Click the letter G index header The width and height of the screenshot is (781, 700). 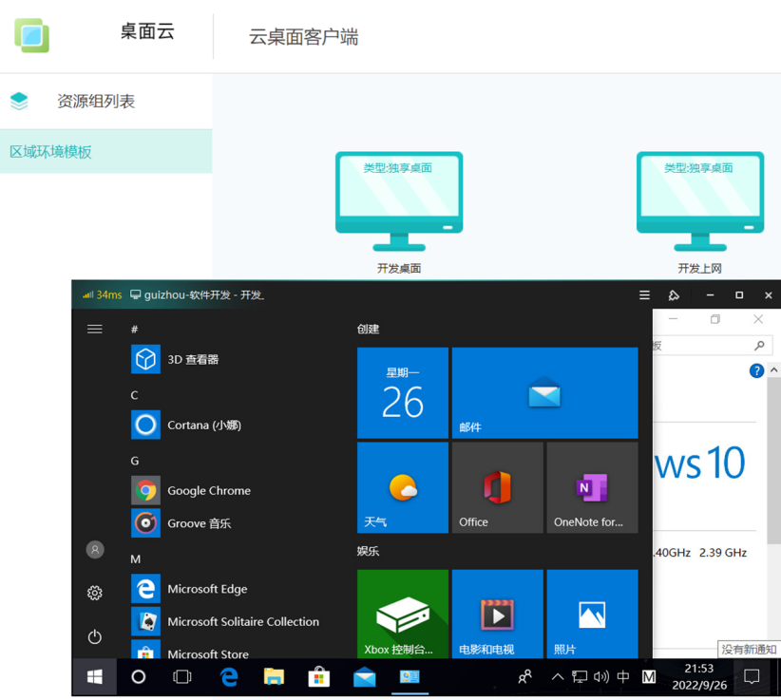click(x=135, y=461)
